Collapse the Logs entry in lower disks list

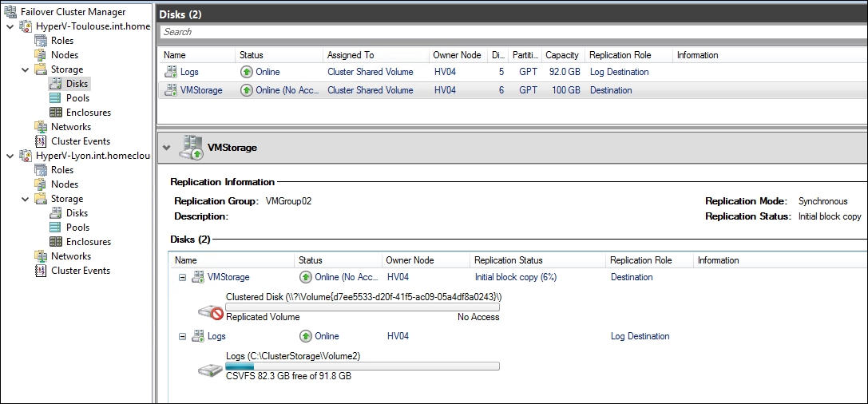[x=182, y=336]
